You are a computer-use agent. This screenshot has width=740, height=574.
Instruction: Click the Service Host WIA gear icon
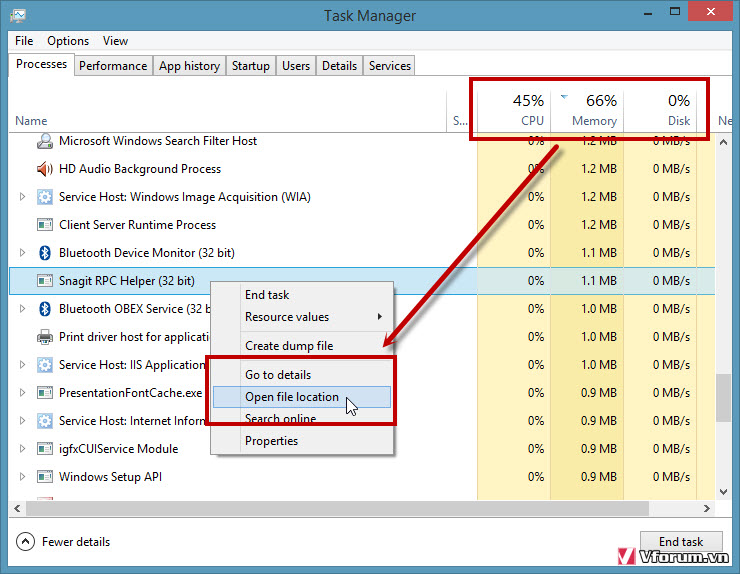[x=44, y=197]
